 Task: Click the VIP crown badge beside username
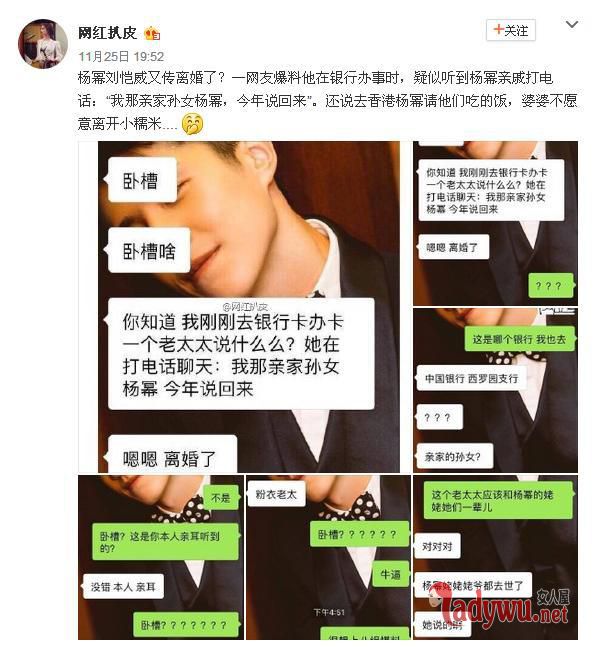point(152,33)
